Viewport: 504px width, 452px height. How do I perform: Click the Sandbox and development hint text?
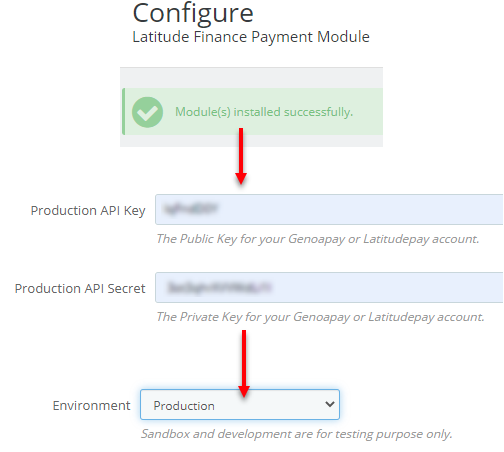tap(296, 434)
